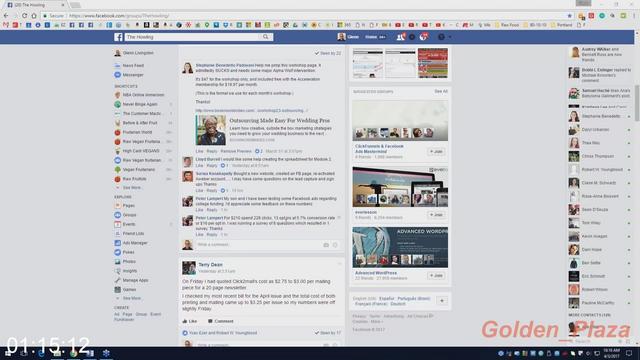Focus the Write a comment field
Screen dimensions: 640x360
click(259, 245)
